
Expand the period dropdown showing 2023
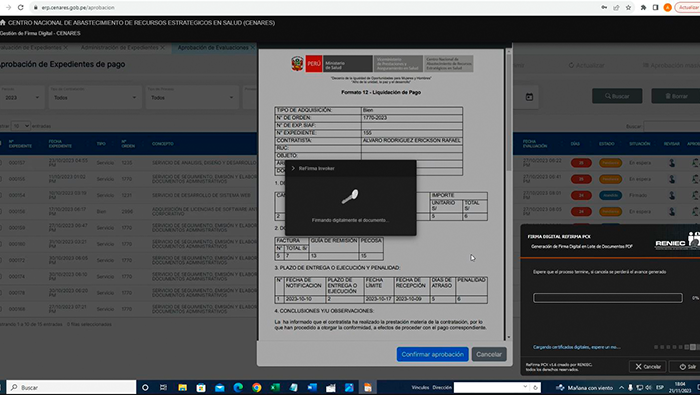tap(22, 97)
